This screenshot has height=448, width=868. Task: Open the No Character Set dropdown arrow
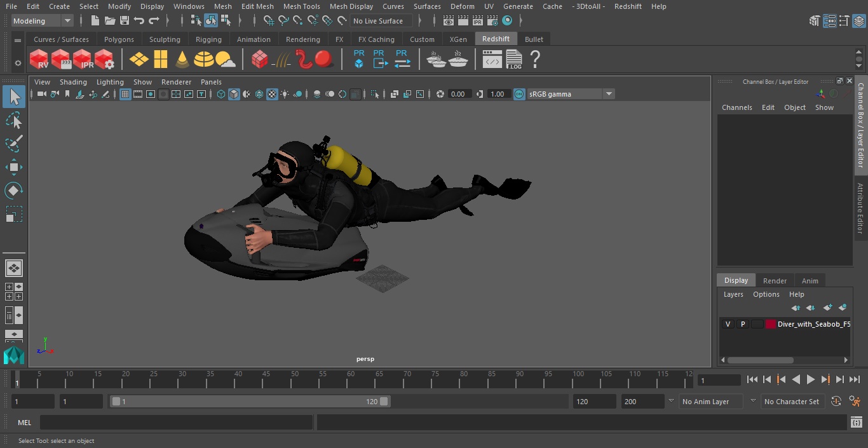[x=753, y=402]
